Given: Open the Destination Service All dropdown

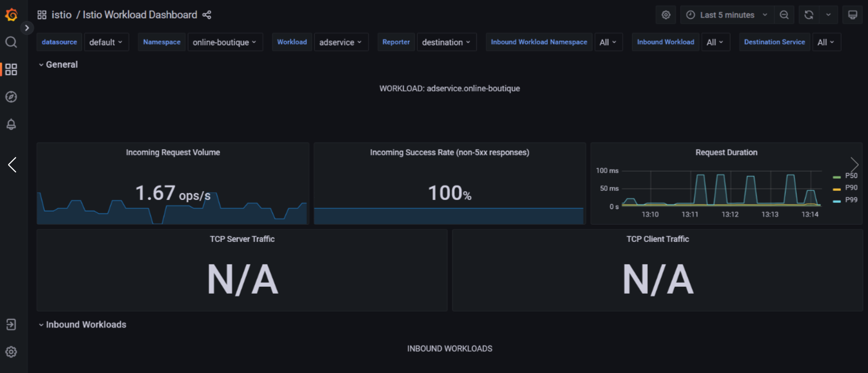Looking at the screenshot, I should click(x=827, y=42).
